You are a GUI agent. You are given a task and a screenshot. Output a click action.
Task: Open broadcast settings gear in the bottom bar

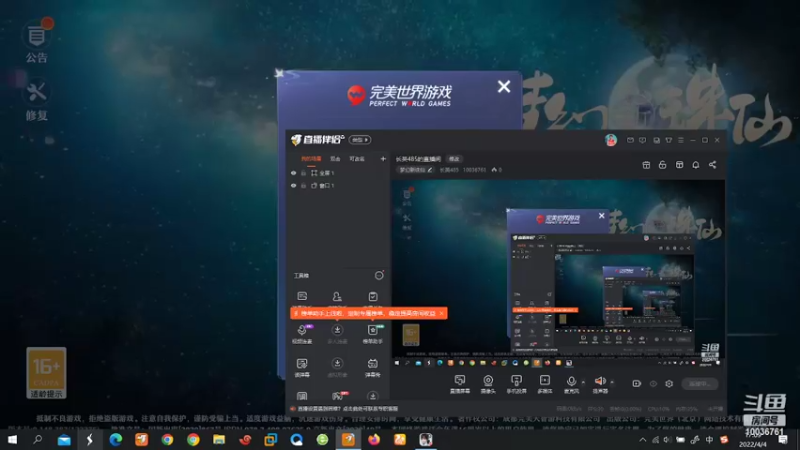pyautogui.click(x=669, y=383)
